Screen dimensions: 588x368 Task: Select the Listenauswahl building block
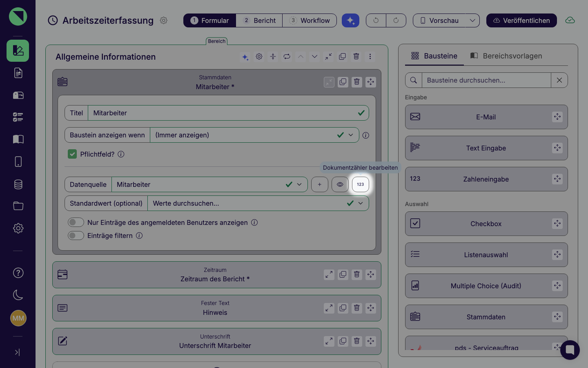click(486, 255)
